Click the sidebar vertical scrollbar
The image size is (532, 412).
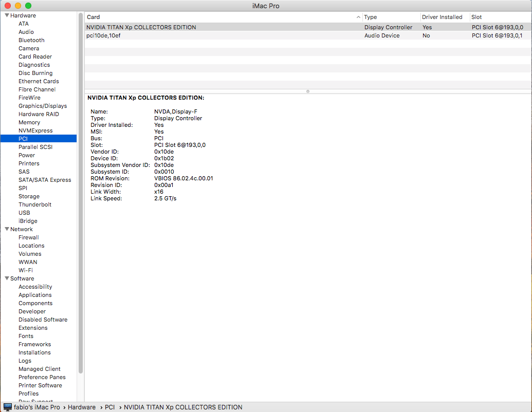pos(80,193)
